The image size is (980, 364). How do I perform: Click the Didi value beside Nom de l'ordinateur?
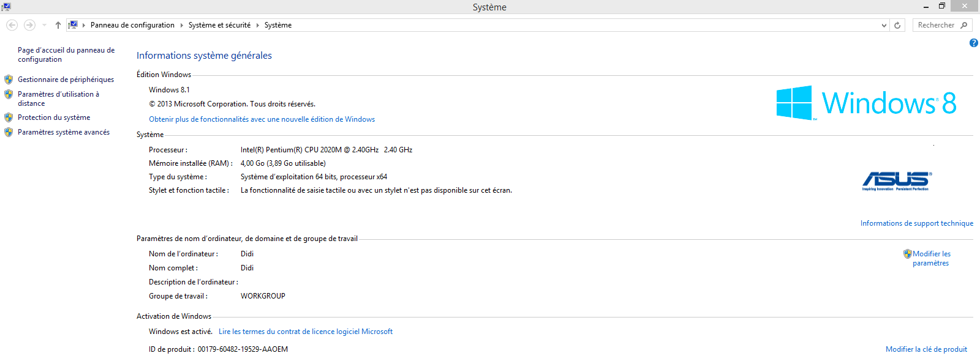[247, 254]
